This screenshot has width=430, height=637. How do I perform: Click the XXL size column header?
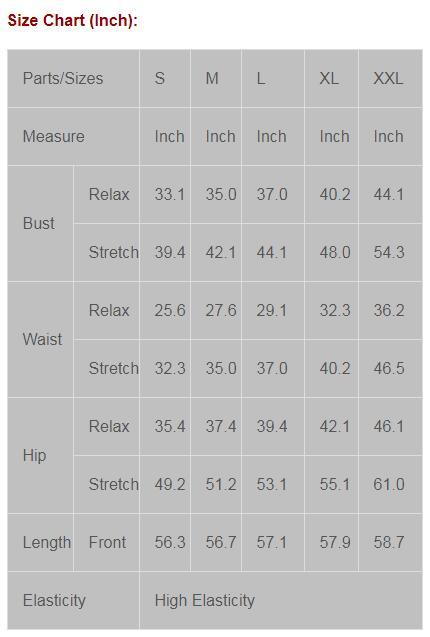click(x=389, y=78)
